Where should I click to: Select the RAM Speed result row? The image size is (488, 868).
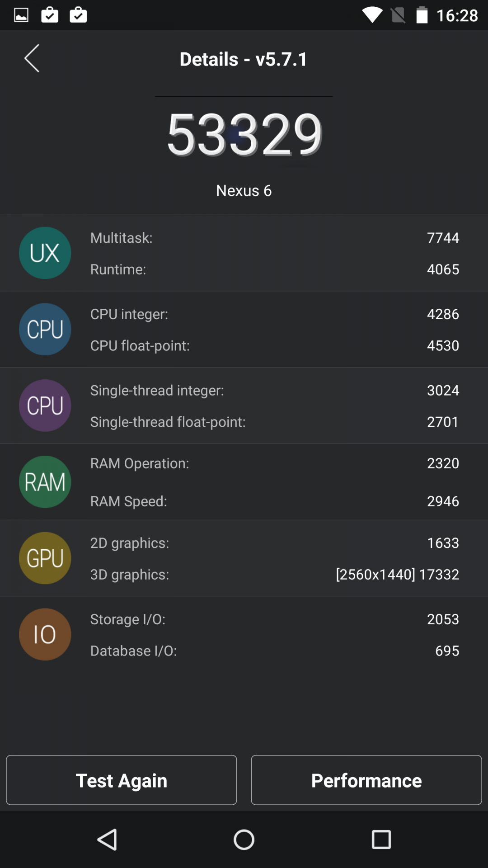[274, 501]
